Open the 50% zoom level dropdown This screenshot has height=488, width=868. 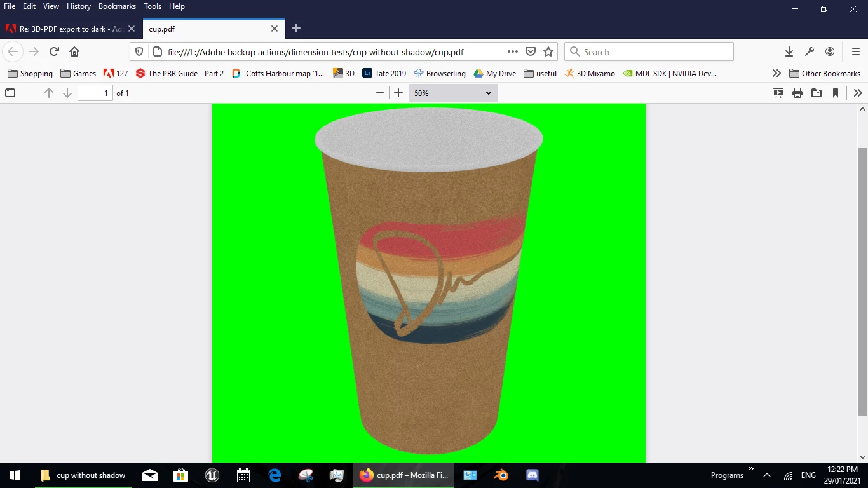click(x=453, y=93)
